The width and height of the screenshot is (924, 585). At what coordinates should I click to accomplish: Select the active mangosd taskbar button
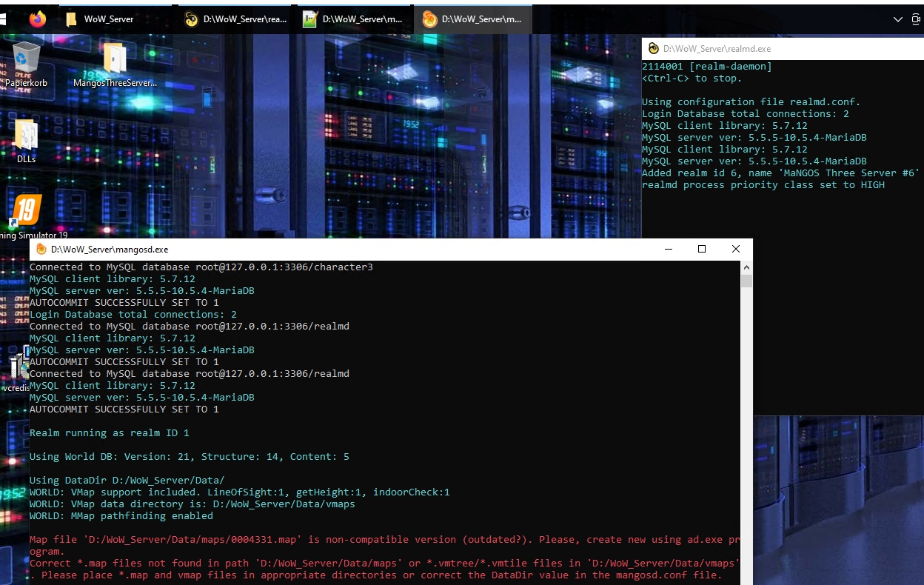[x=473, y=19]
